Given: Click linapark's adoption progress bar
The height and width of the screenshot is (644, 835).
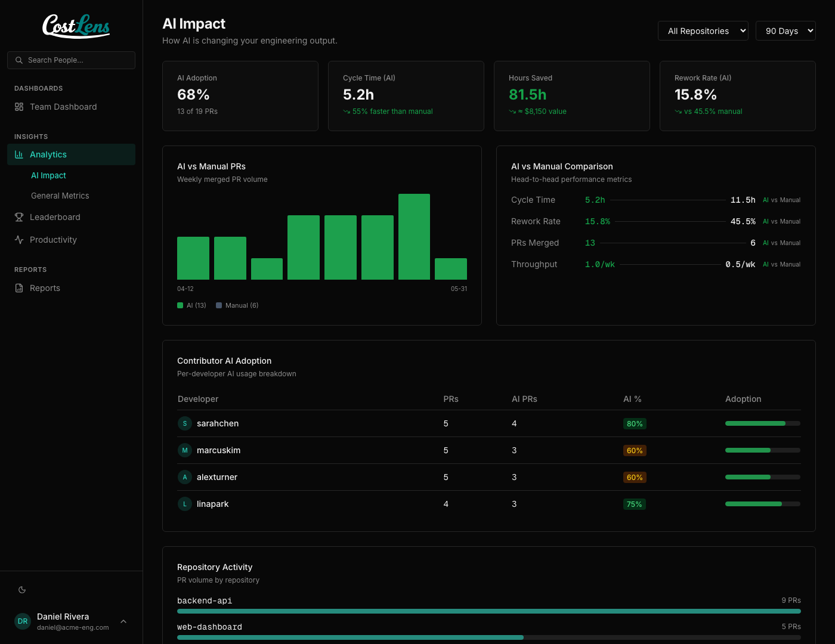Looking at the screenshot, I should 763,504.
